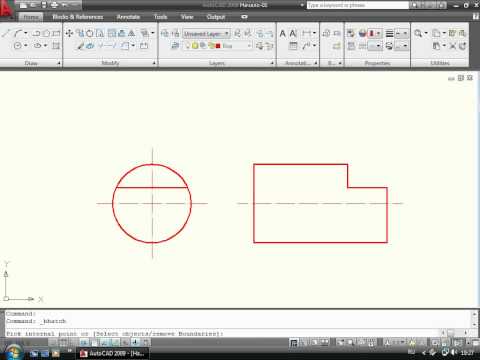Toggle Model space button in status bar
The image size is (480, 360).
[294, 342]
